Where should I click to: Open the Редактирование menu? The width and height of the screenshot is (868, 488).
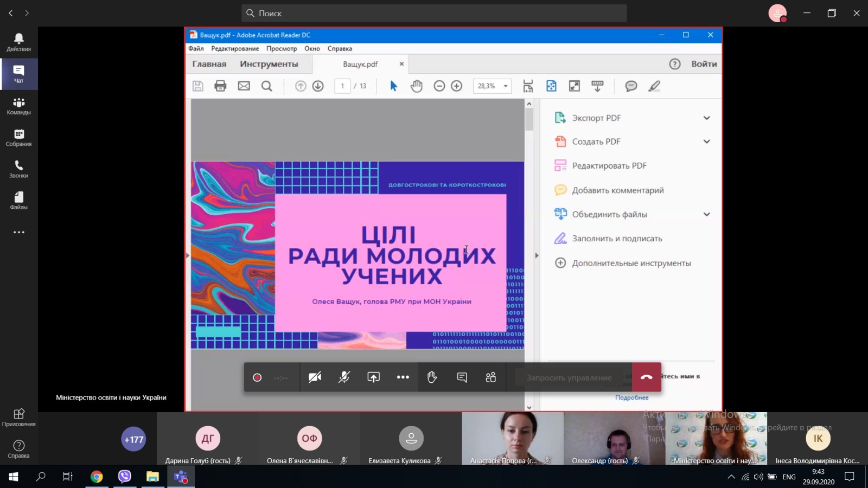coord(235,49)
